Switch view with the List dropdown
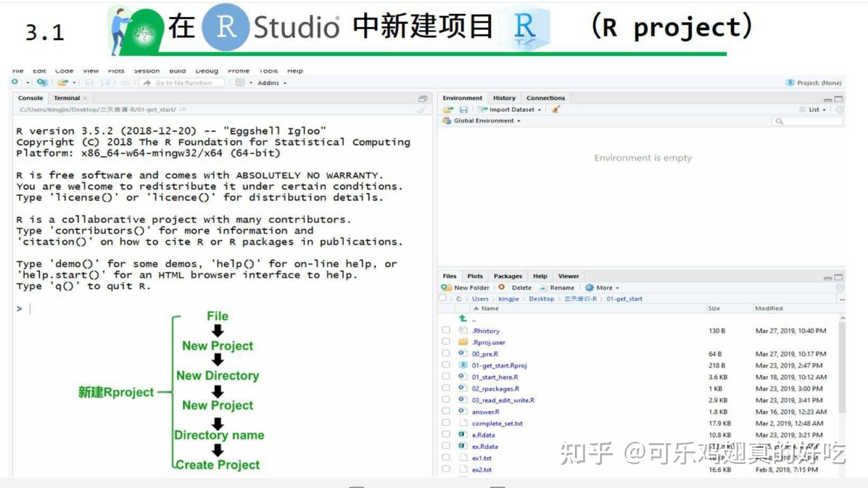 click(812, 110)
